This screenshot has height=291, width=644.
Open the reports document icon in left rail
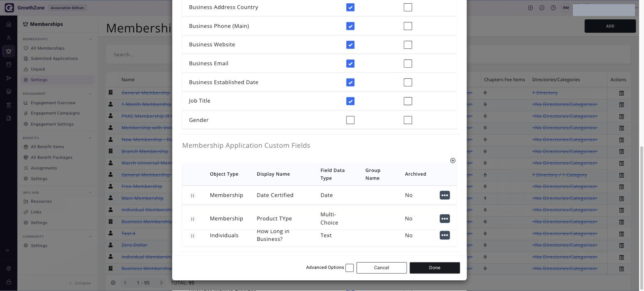(9, 118)
